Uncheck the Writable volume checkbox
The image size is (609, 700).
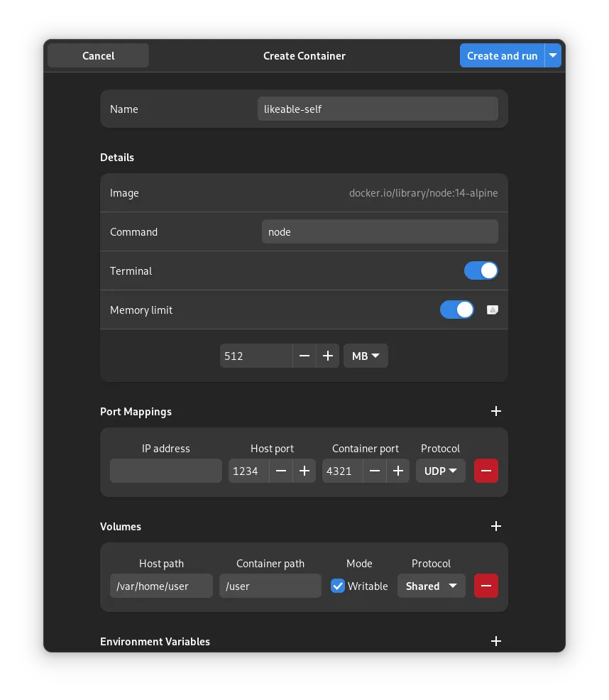click(338, 586)
